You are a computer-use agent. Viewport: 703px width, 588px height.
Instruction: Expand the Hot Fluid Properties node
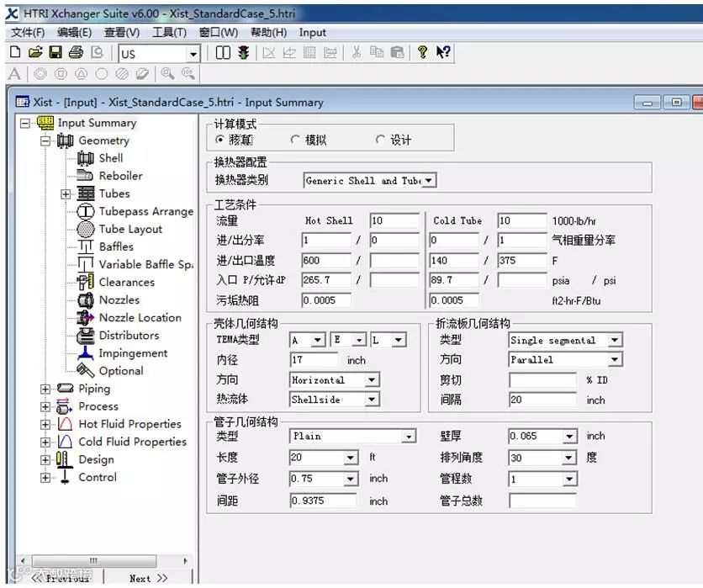45,424
